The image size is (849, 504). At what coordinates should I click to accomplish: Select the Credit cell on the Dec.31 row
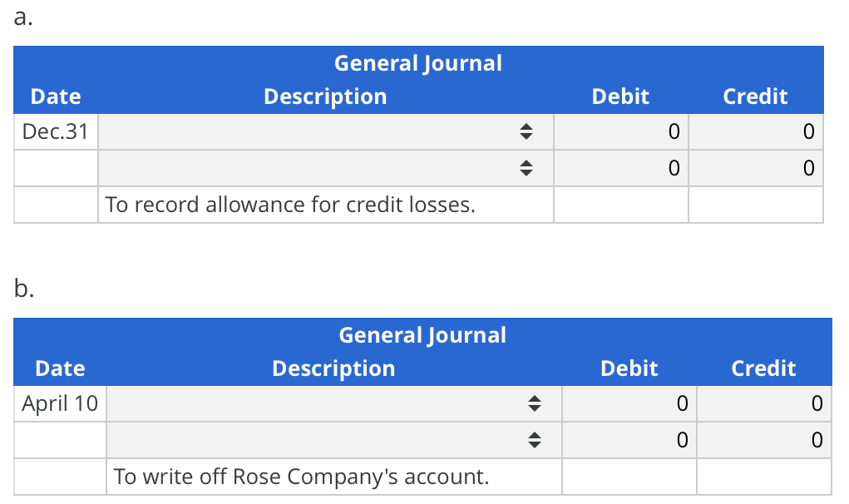755,131
